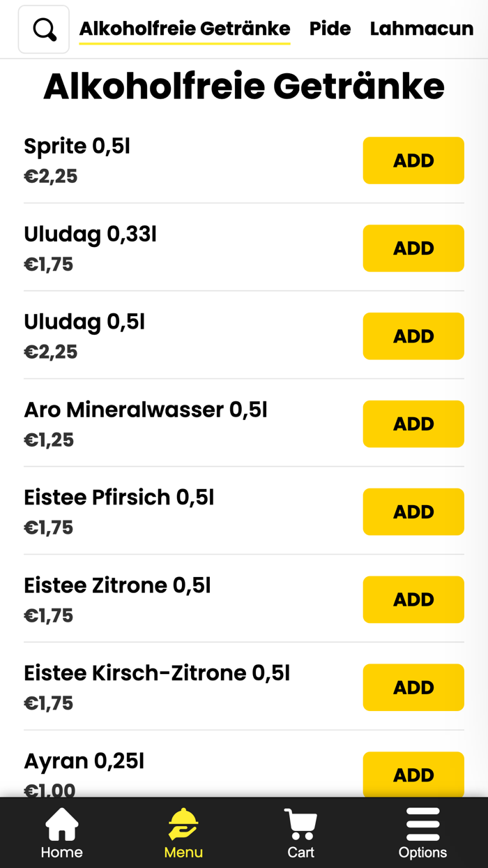Open the Options hamburger icon
The height and width of the screenshot is (868, 488).
(422, 825)
